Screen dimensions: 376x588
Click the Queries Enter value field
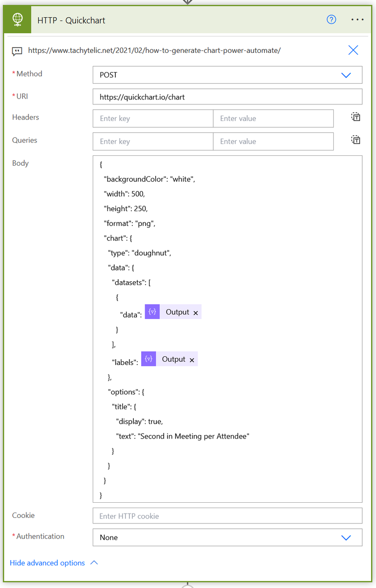274,142
